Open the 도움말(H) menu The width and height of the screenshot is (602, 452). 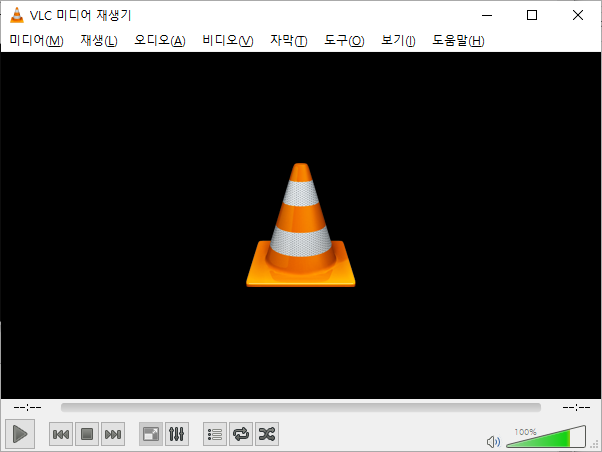tap(458, 40)
